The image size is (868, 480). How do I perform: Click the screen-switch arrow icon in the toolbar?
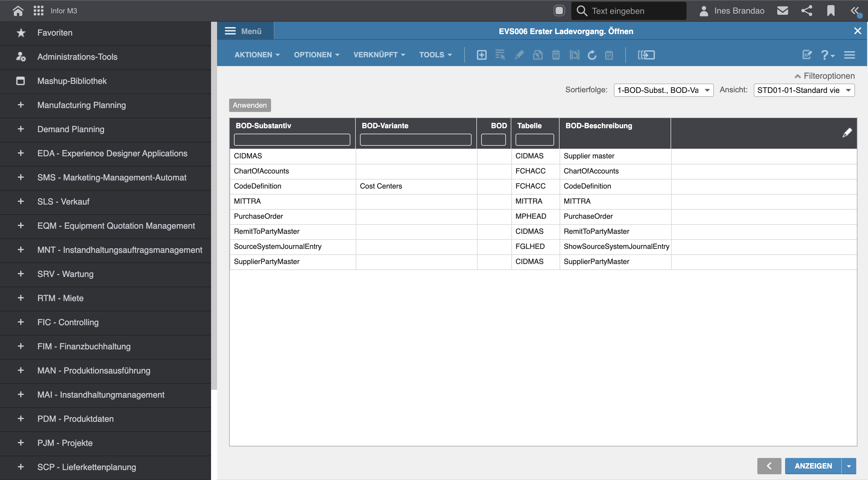click(x=646, y=55)
